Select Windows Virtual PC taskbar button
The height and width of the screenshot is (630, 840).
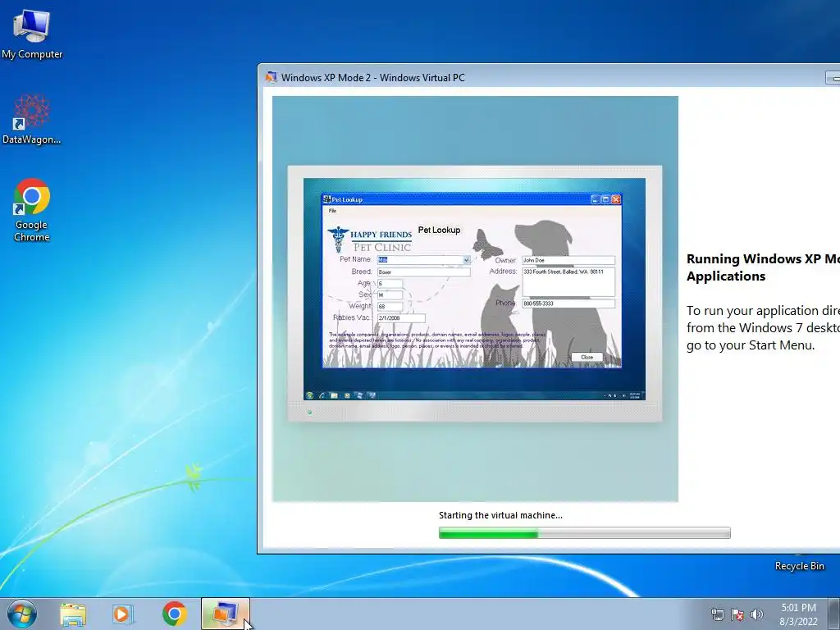(x=226, y=614)
